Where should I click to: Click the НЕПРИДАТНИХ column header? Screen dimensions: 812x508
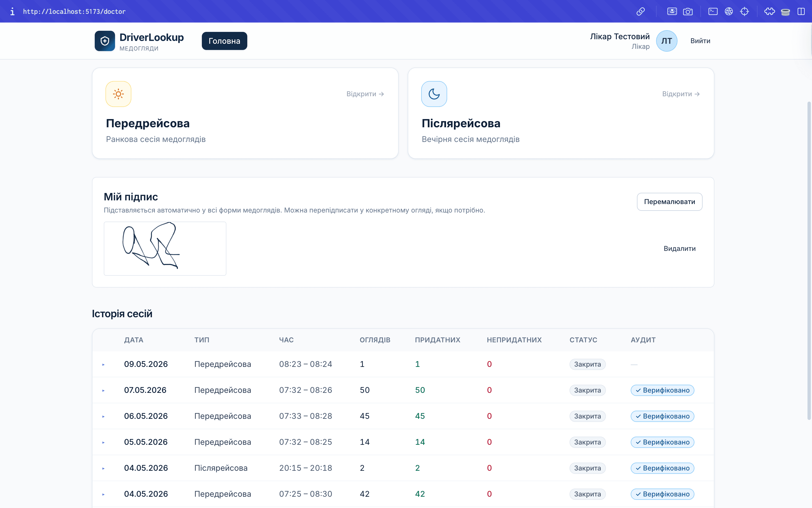(514, 340)
